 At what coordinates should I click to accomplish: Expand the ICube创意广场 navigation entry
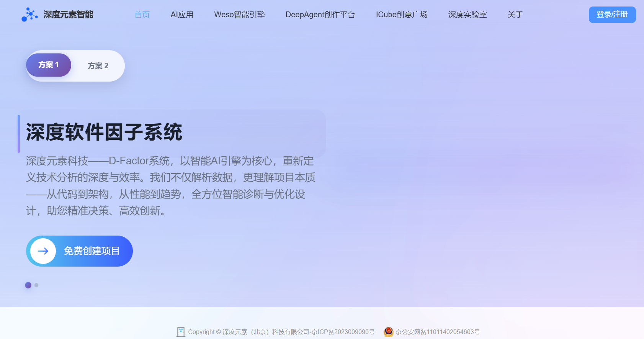coord(402,15)
